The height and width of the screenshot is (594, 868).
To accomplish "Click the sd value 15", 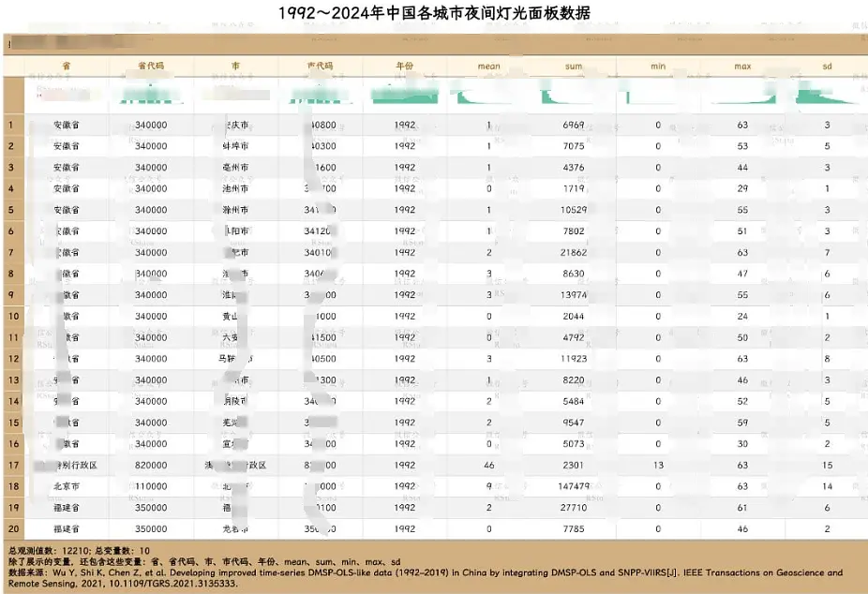I will [x=827, y=465].
